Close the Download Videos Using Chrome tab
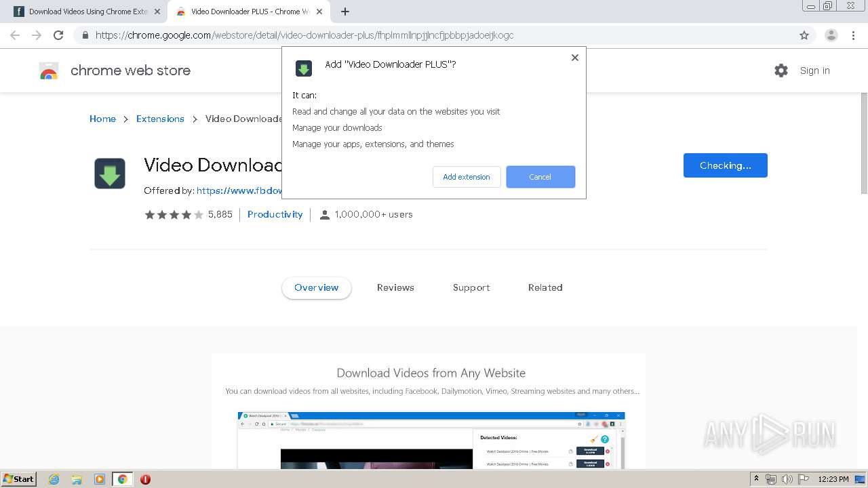 point(157,12)
